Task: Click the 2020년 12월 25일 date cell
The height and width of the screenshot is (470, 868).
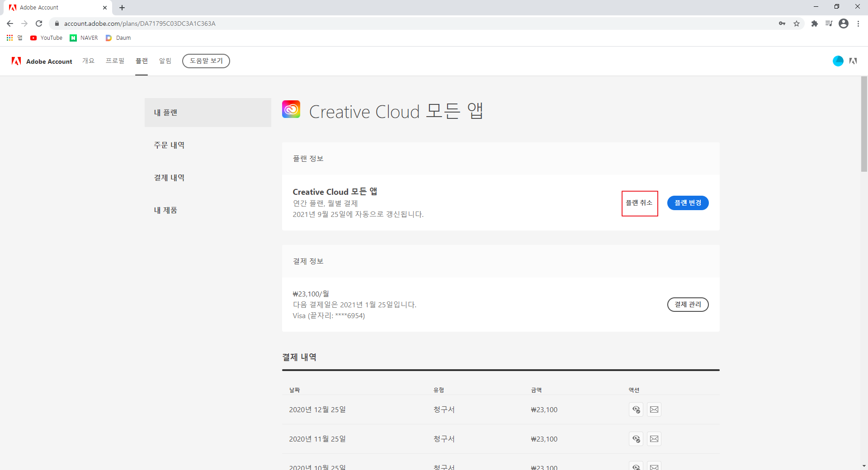Action: click(x=317, y=409)
